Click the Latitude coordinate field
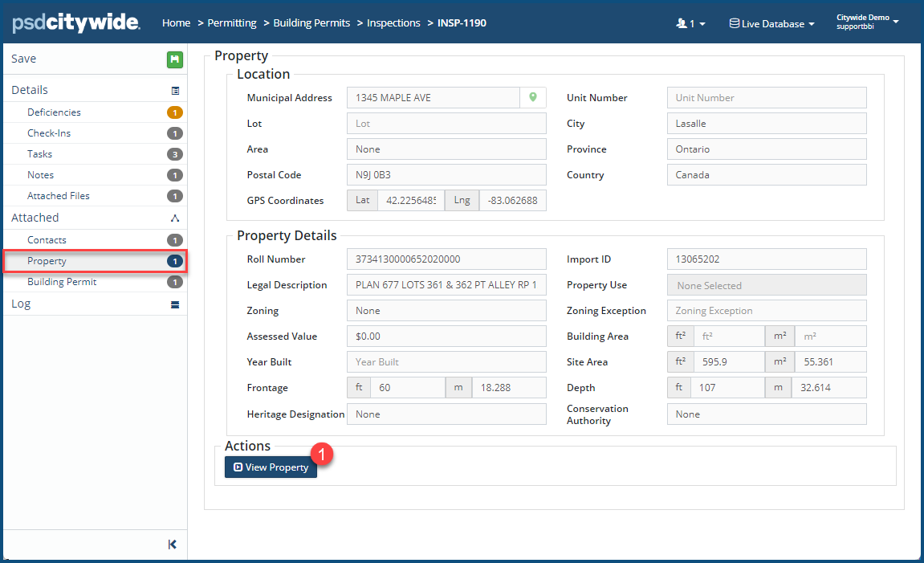The image size is (924, 563). [x=411, y=201]
